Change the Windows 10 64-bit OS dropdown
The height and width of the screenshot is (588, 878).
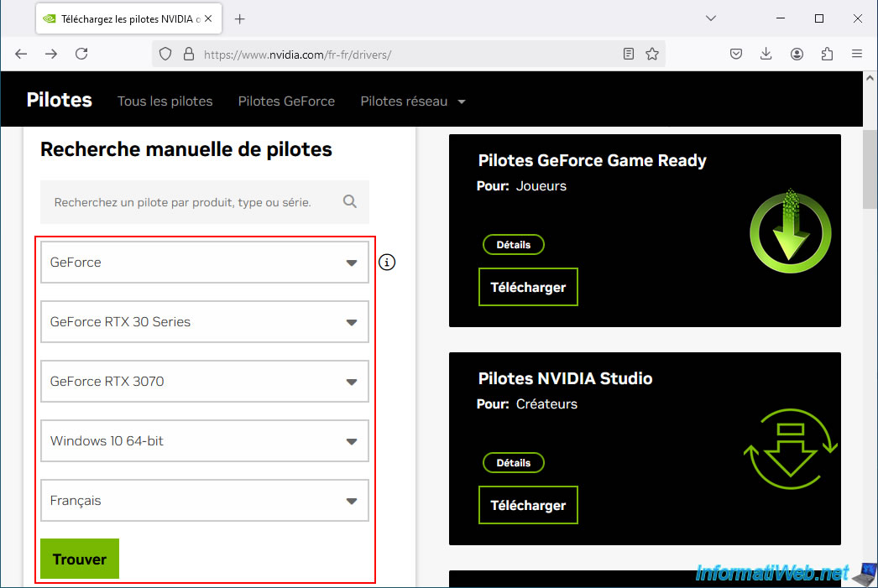click(x=204, y=441)
